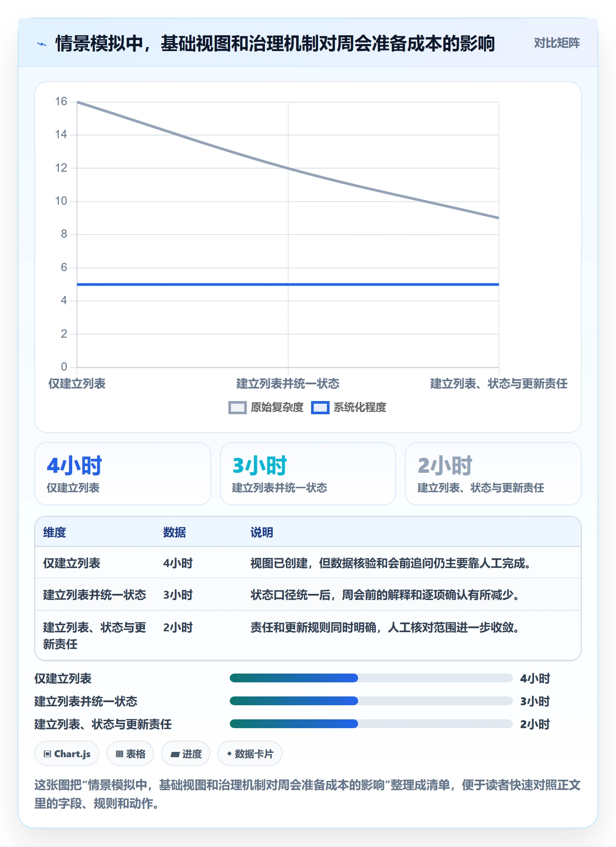Click the 建立列表、状态与更新责任 x-axis label
616x847 pixels.
tap(499, 383)
